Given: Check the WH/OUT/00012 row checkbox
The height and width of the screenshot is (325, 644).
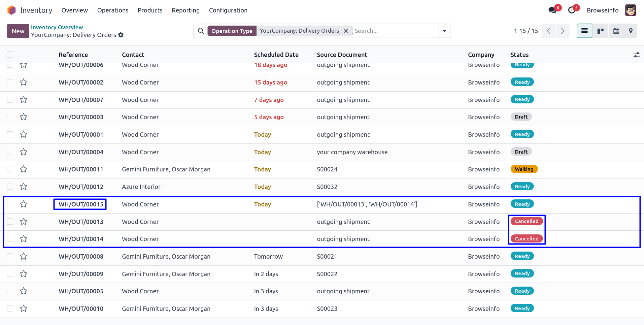Looking at the screenshot, I should (10, 187).
